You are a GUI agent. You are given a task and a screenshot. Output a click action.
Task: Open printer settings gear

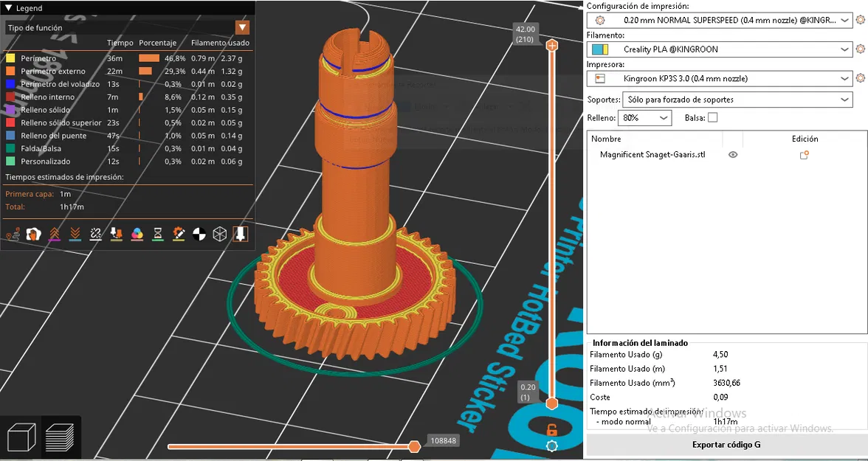(x=861, y=78)
